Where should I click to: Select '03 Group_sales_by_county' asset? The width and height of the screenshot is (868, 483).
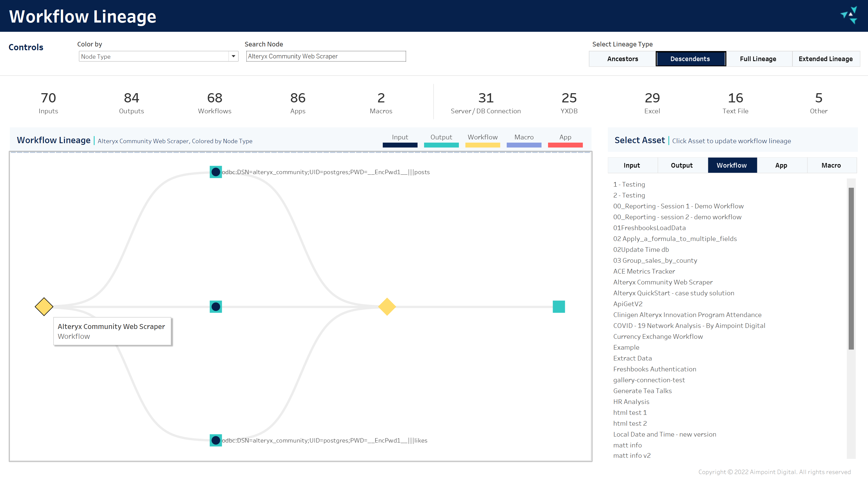point(655,260)
